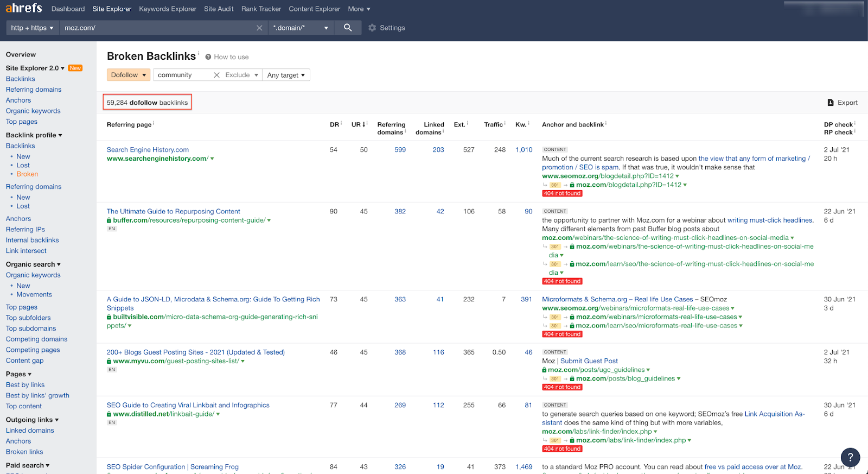The width and height of the screenshot is (868, 474).
Task: Open Content Explorer
Action: [x=315, y=9]
